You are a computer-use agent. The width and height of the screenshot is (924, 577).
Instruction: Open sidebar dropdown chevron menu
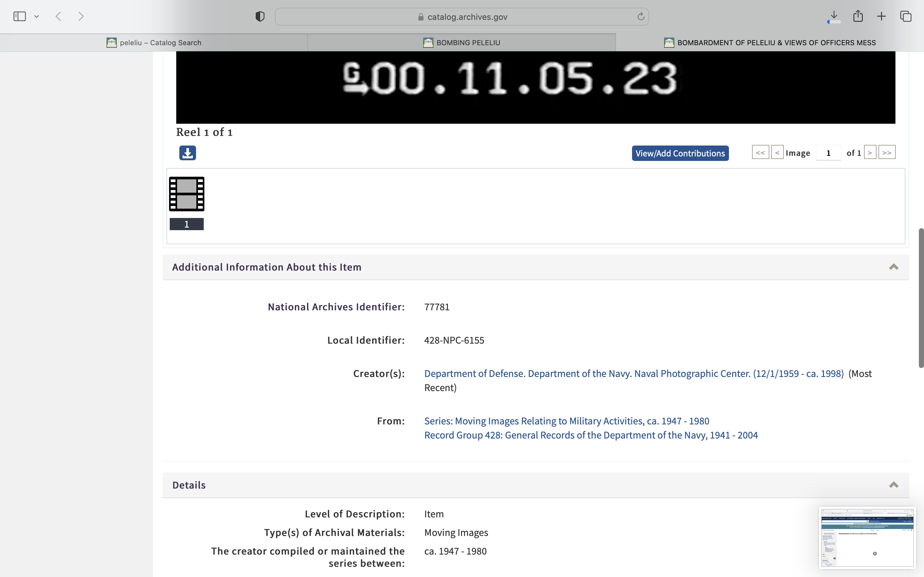coord(37,16)
